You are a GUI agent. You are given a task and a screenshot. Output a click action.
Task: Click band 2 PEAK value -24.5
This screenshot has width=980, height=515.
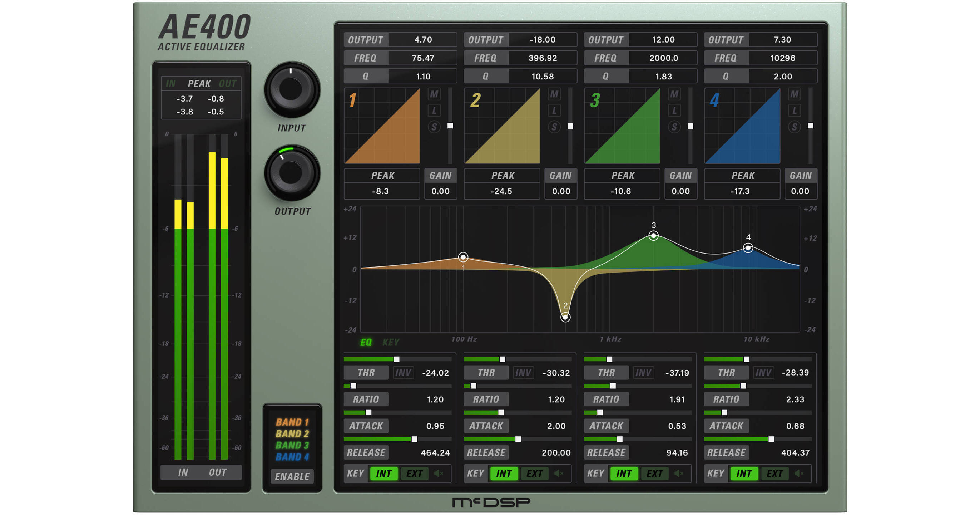tap(501, 191)
